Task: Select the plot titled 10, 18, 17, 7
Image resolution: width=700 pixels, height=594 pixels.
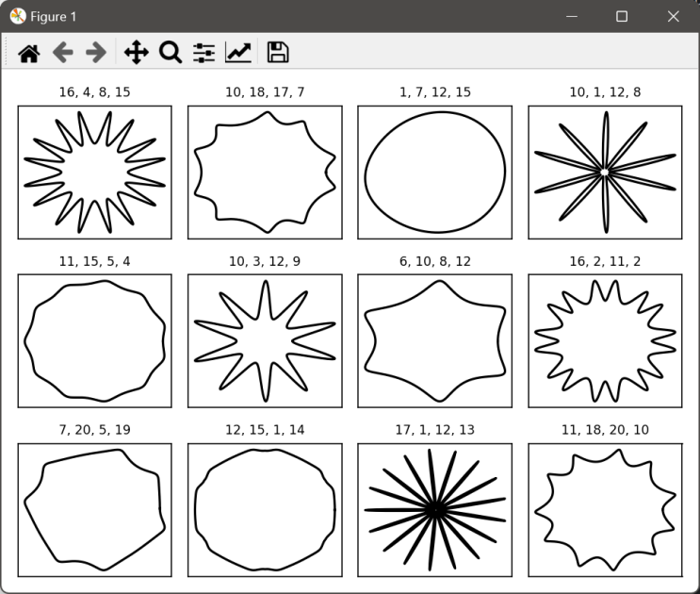Action: [x=265, y=173]
